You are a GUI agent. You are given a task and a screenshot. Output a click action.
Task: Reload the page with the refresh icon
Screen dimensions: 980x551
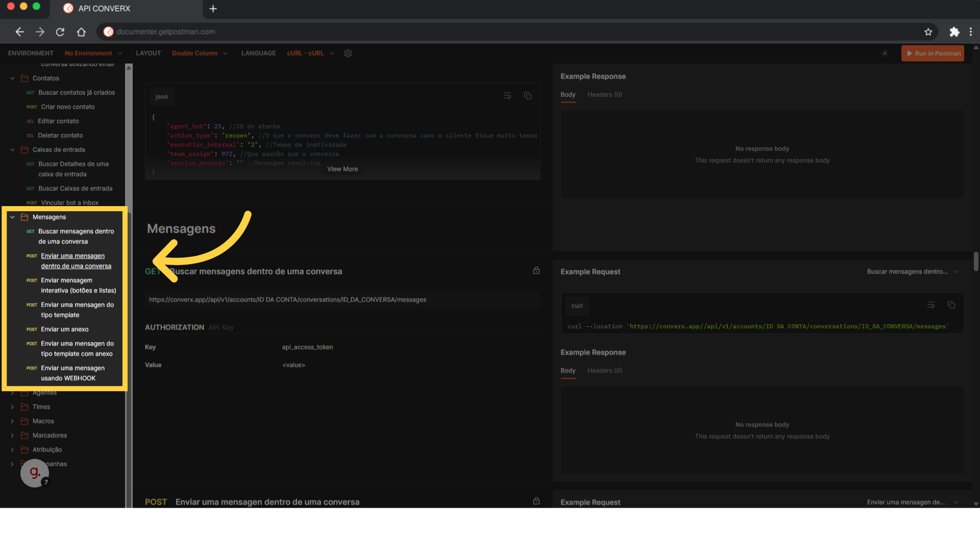tap(60, 32)
